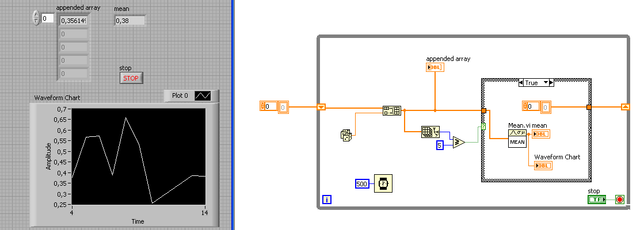Click the Time axis label

click(x=138, y=221)
